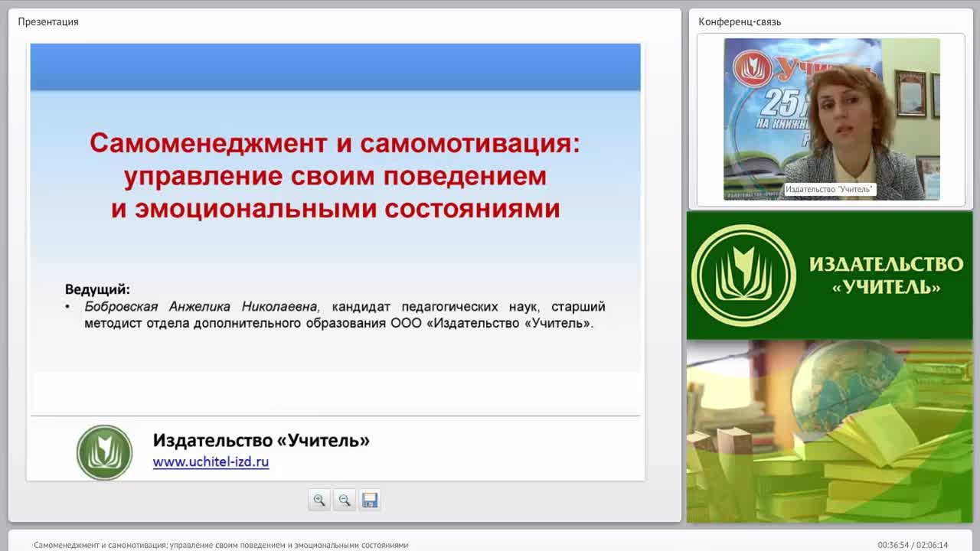Save the slide with the floppy disk icon
This screenshot has height=551, width=980.
click(x=370, y=500)
